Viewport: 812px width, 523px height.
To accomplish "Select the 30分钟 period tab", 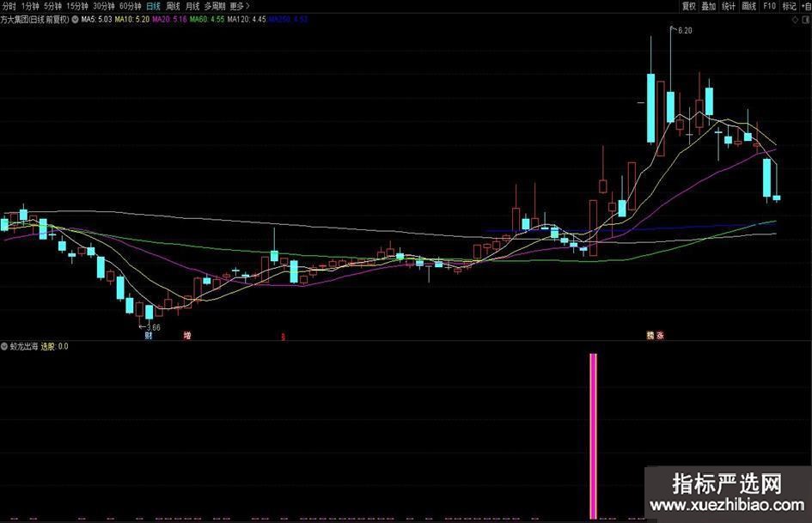I will pos(104,6).
